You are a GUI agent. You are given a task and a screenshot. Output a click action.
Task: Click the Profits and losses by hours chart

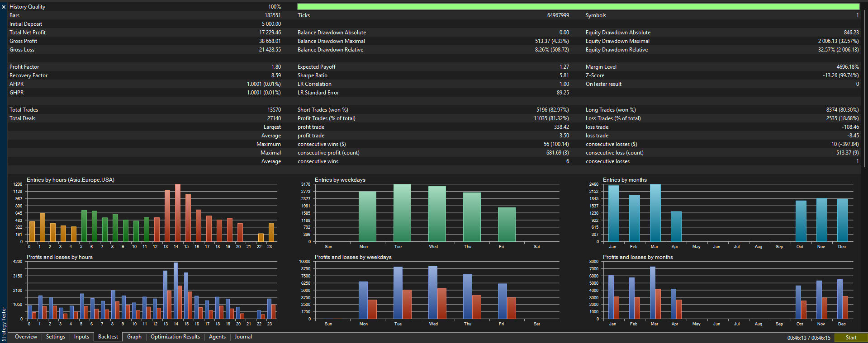click(x=145, y=290)
